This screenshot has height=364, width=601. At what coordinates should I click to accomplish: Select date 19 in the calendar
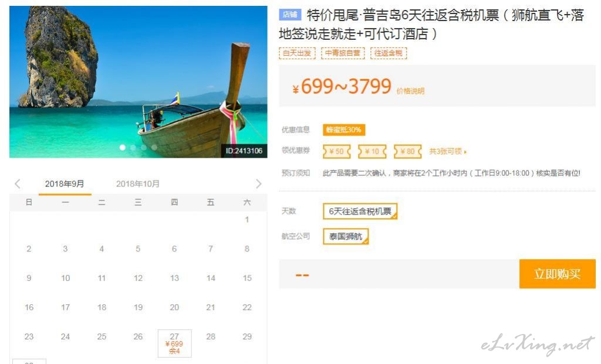tap(138, 307)
